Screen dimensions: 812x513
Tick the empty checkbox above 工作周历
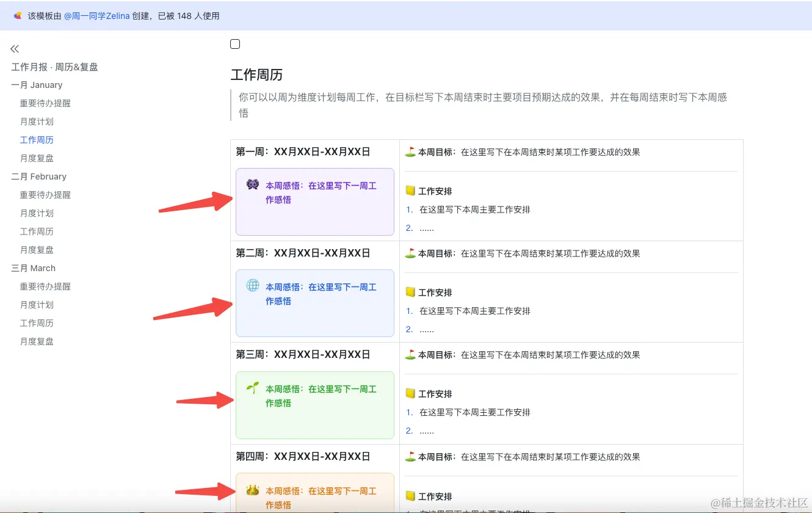point(235,44)
